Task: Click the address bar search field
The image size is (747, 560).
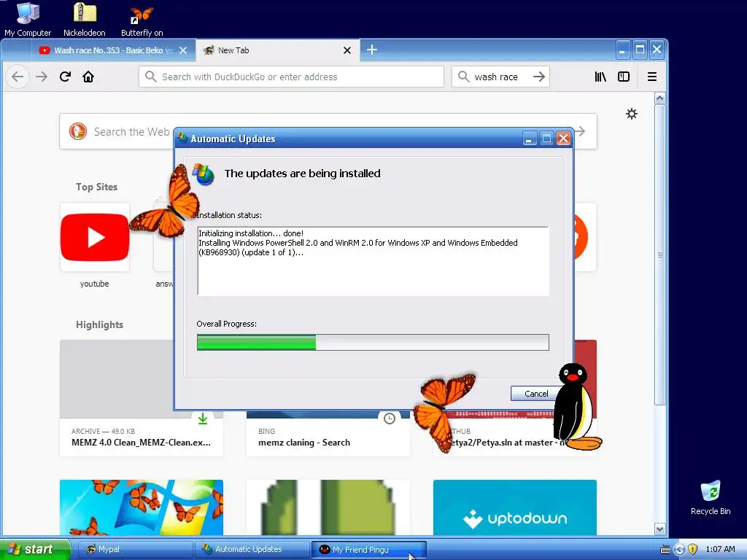Action: 292,77
